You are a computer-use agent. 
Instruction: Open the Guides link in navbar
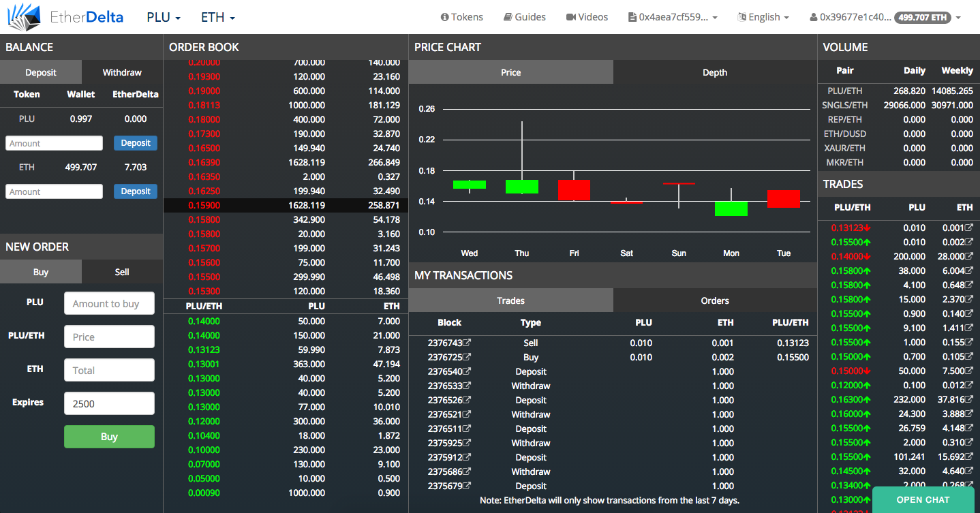point(524,17)
